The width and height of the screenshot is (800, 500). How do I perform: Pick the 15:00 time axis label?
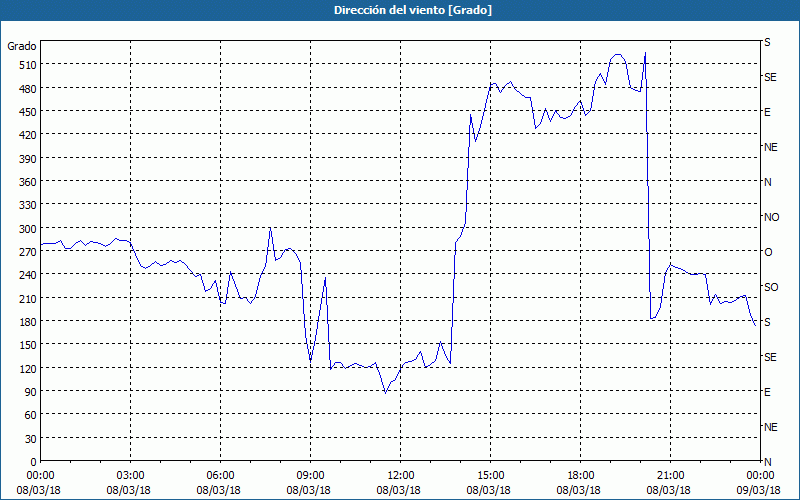tap(490, 476)
